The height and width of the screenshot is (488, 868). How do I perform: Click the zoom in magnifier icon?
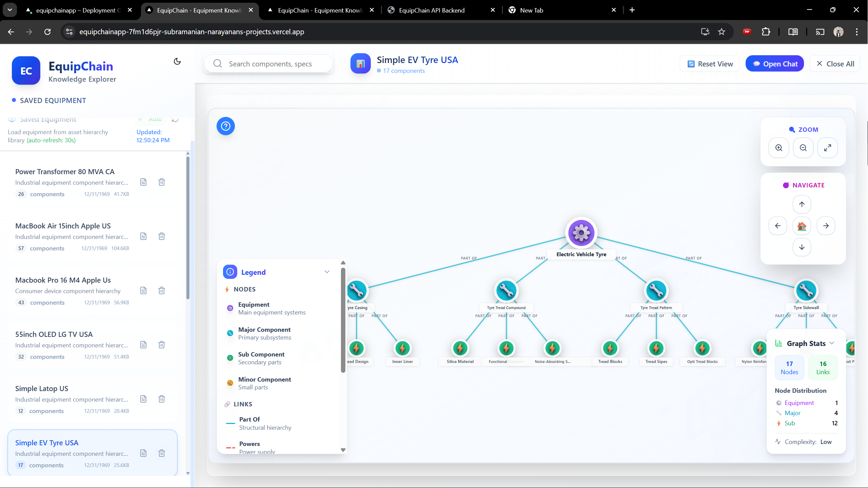(779, 148)
